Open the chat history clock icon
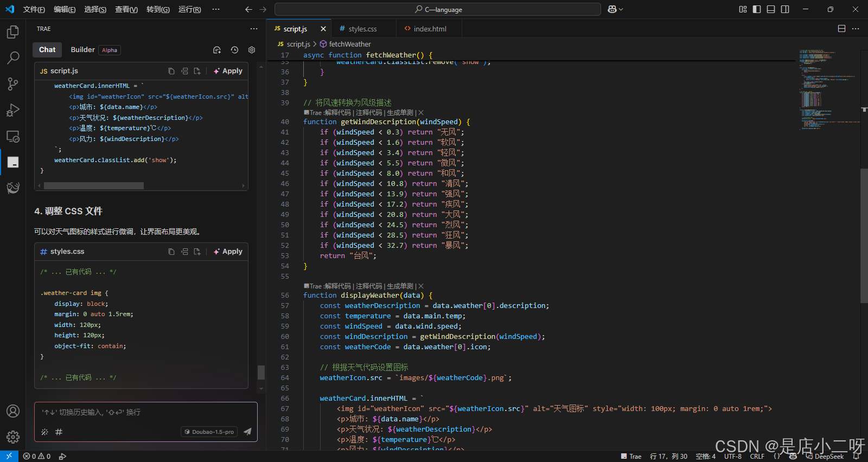Screen dimensions: 868x462 click(x=234, y=50)
